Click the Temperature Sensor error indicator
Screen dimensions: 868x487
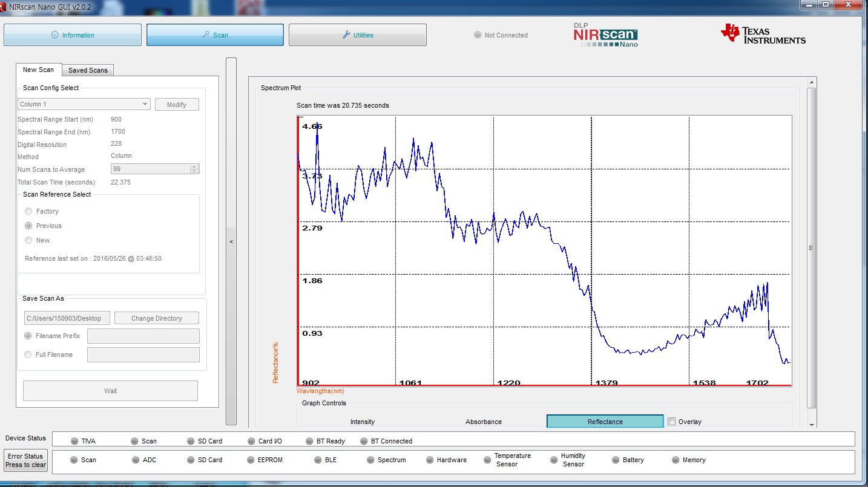pyautogui.click(x=487, y=460)
